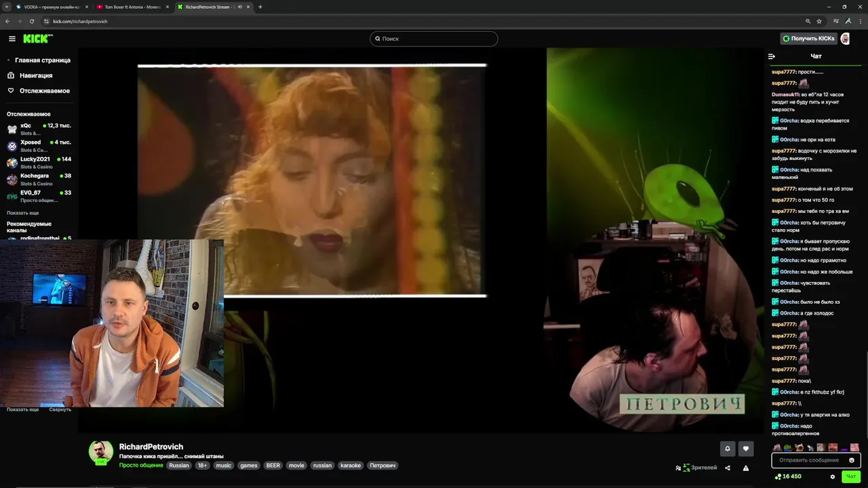The height and width of the screenshot is (488, 868).
Task: Click the karaoke tag
Action: pyautogui.click(x=351, y=466)
